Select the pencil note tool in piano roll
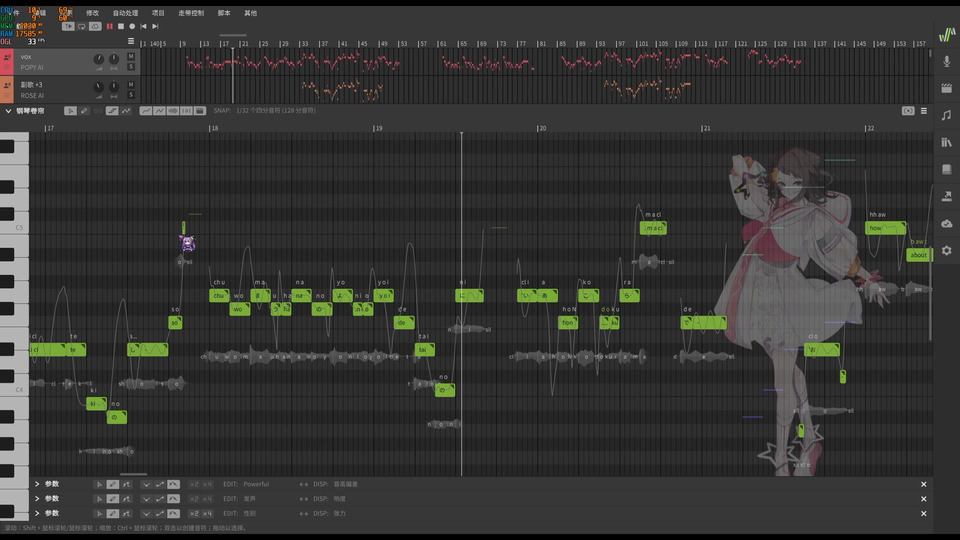 (84, 111)
